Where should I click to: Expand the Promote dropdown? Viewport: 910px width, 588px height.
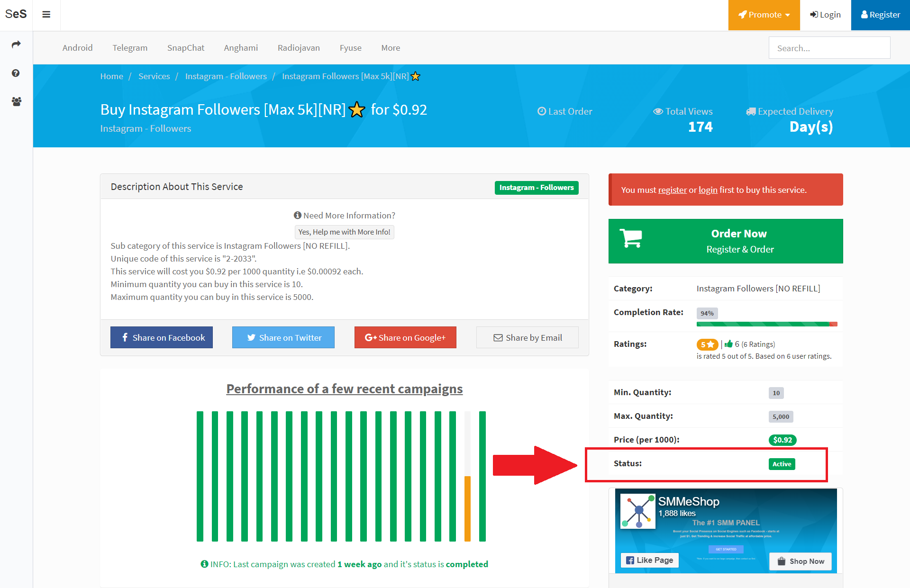pyautogui.click(x=764, y=15)
